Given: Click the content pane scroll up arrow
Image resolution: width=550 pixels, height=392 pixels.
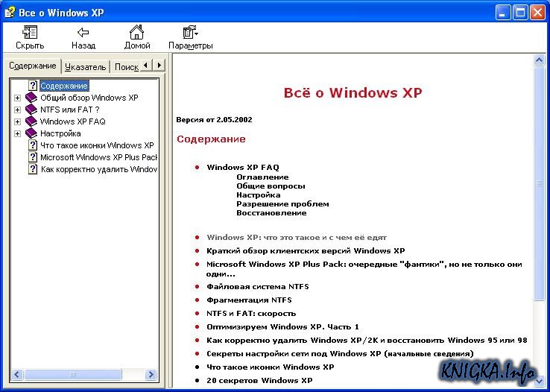Looking at the screenshot, I should click(x=539, y=60).
